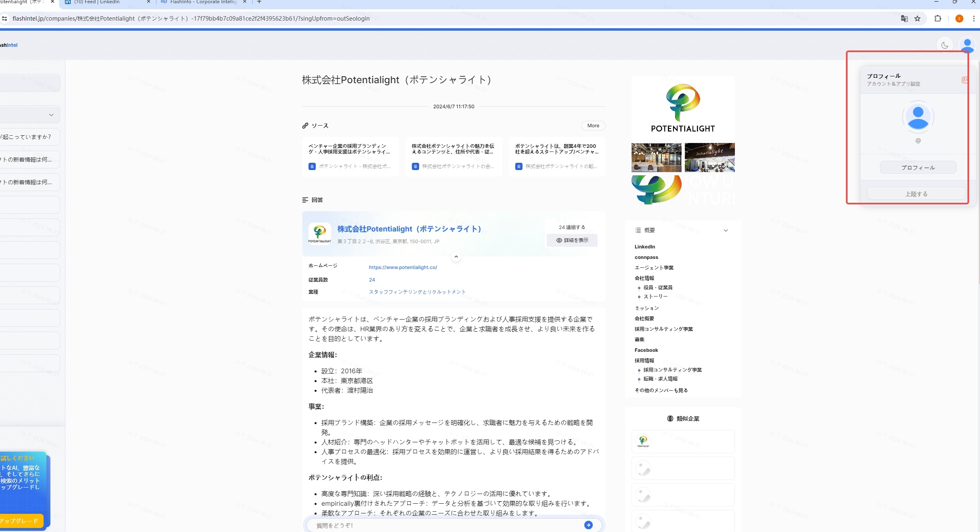Click the link icon beside ソース
980x532 pixels.
tap(305, 126)
